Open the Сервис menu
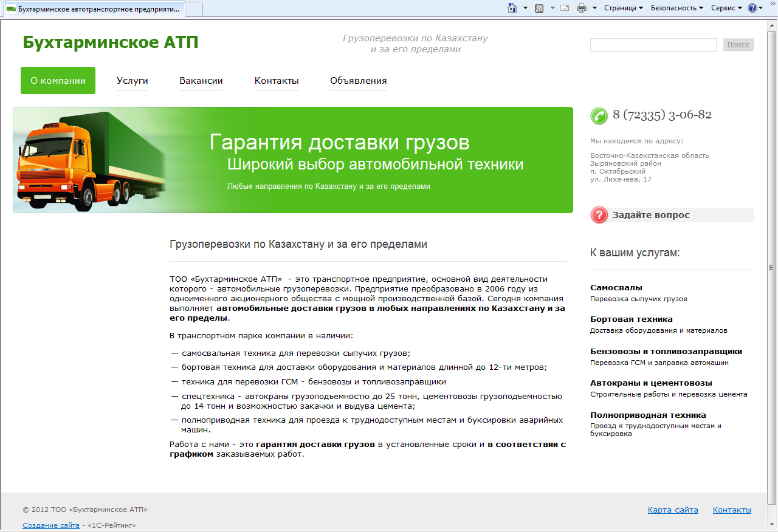The width and height of the screenshot is (778, 532). pyautogui.click(x=726, y=8)
